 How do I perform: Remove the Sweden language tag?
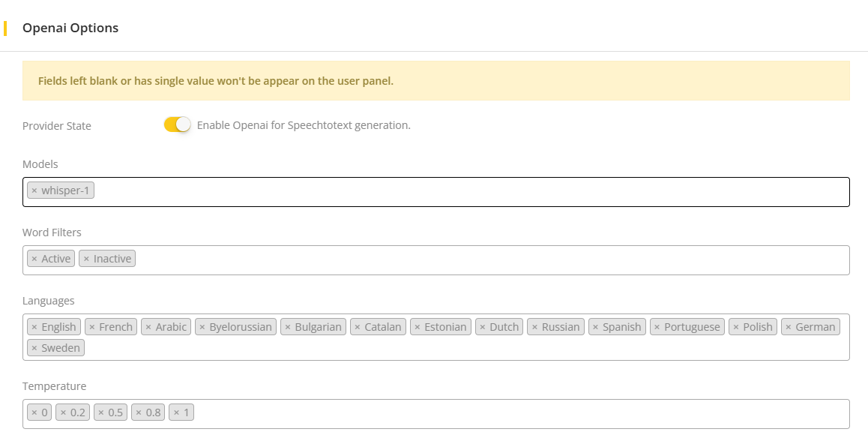34,349
